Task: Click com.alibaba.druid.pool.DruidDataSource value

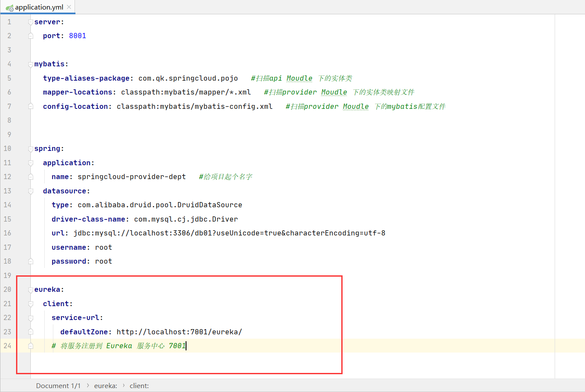Action: (x=160, y=205)
